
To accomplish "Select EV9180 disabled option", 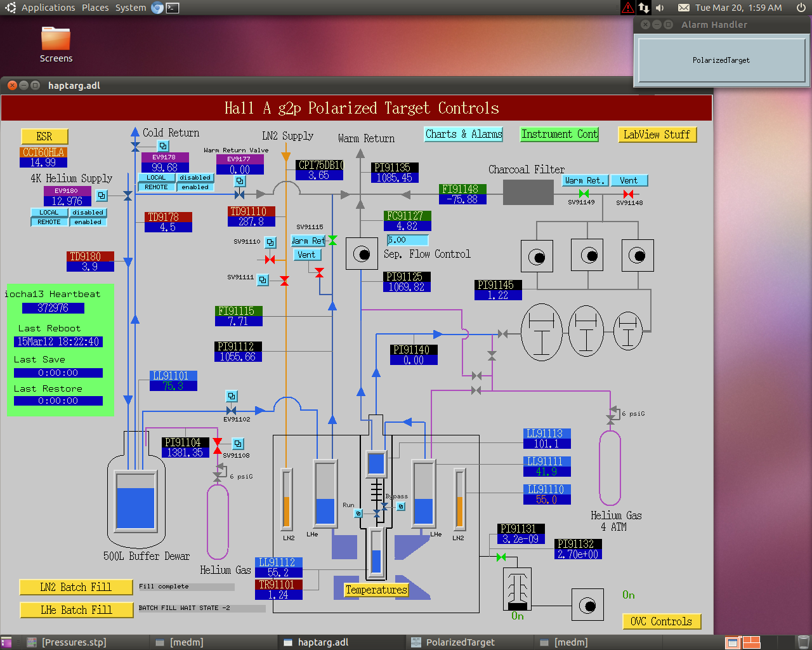I will 88,213.
